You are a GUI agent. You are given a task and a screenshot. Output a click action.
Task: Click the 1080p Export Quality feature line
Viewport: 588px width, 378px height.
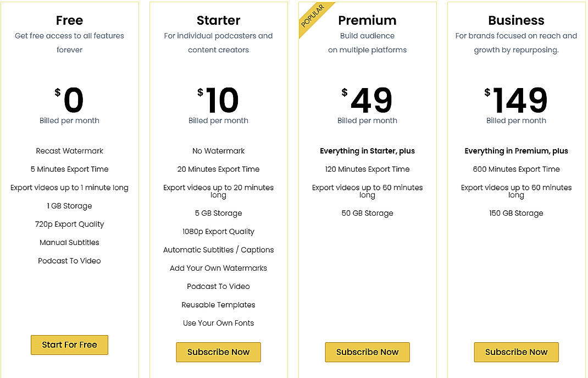218,231
